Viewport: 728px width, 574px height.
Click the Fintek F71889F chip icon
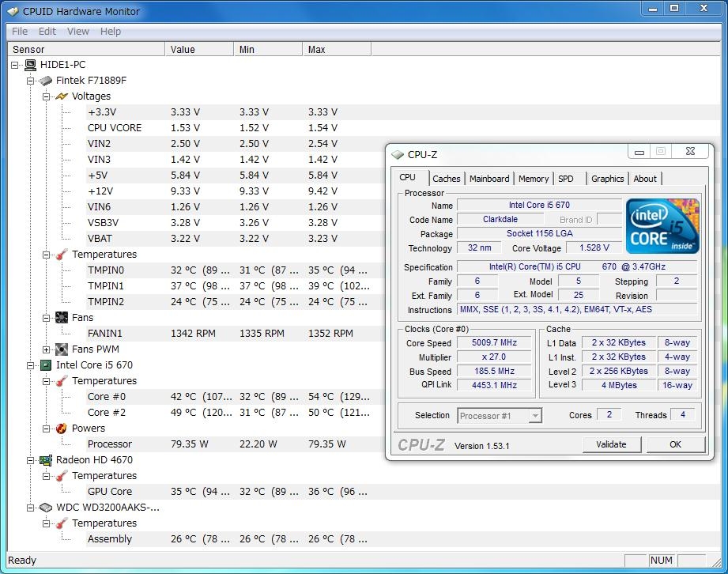[x=47, y=81]
